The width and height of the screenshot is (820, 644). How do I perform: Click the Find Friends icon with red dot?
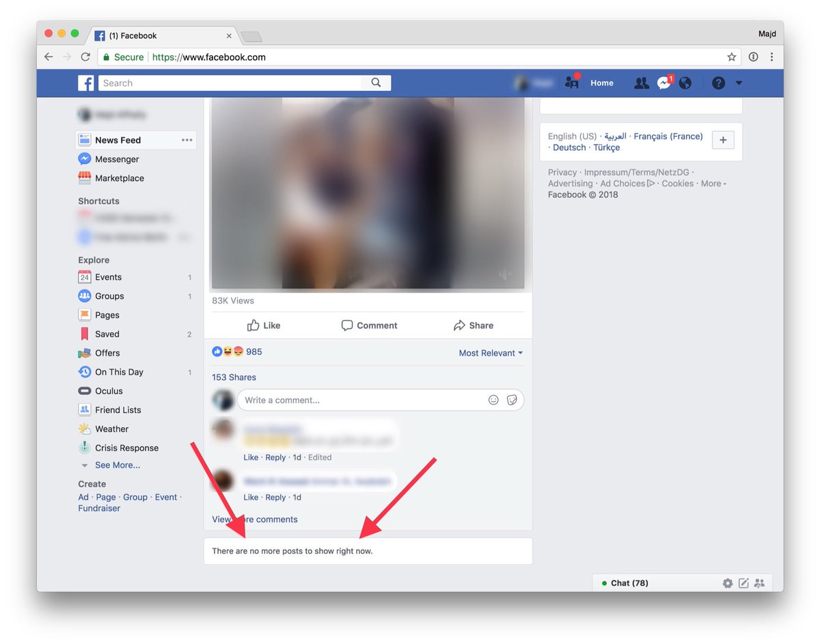(573, 82)
